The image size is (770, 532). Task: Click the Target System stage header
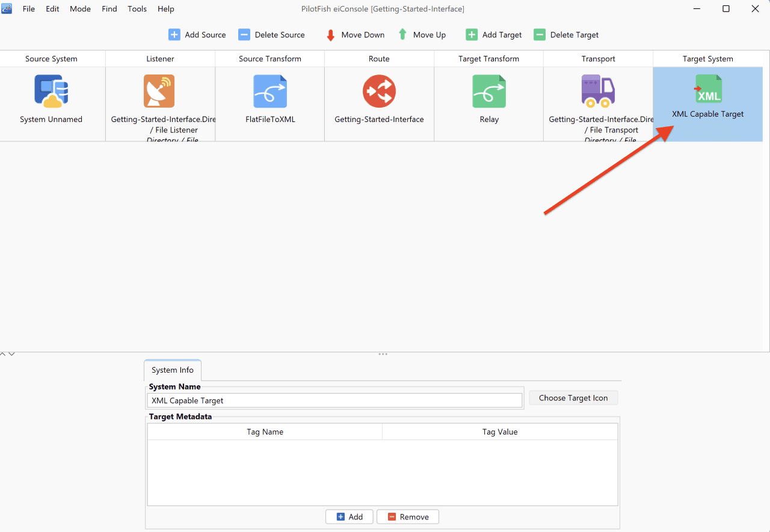point(708,59)
